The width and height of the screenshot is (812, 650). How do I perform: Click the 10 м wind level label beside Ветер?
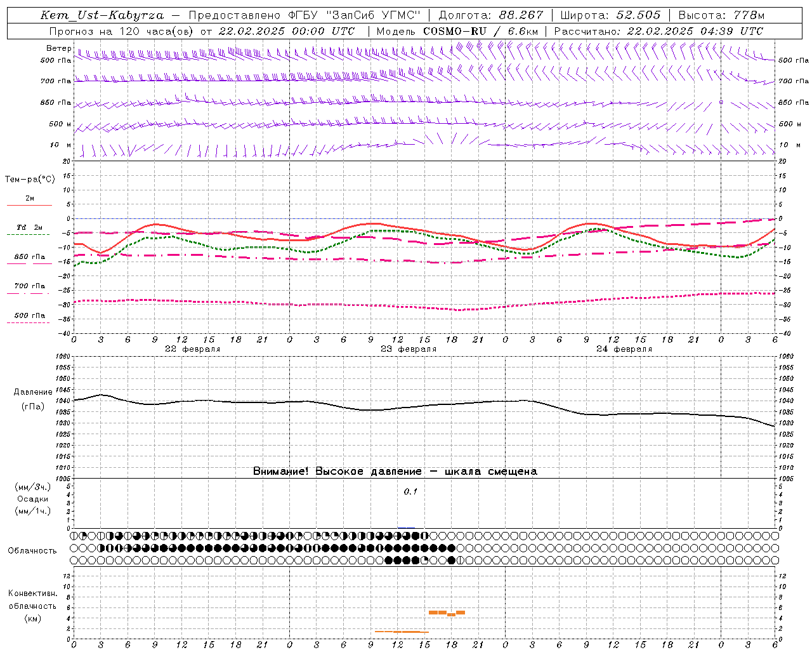(61, 145)
